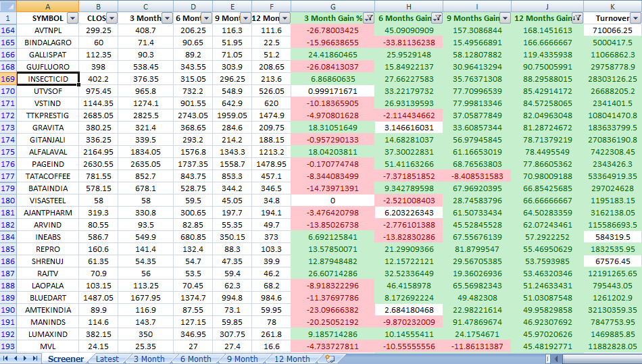Select LUMAXIND 12 Month value 261.8
This screenshot has width=642, height=364.
271,334
